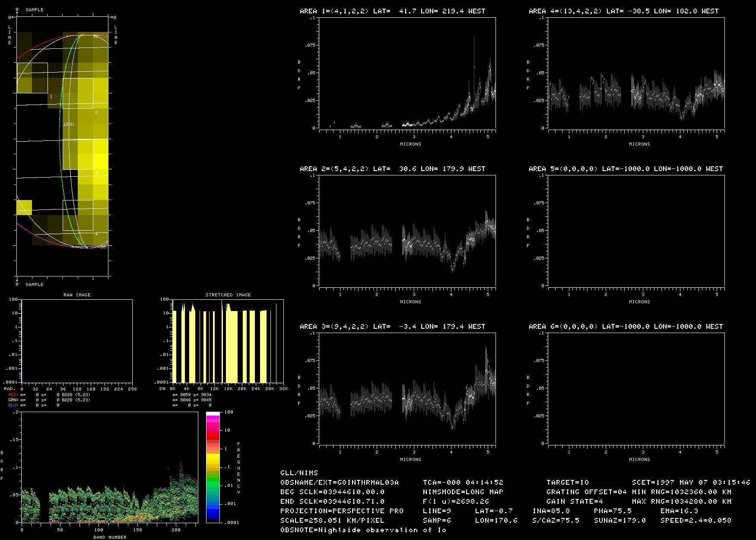
Task: Select the GRN channel label
Action: tap(14, 400)
